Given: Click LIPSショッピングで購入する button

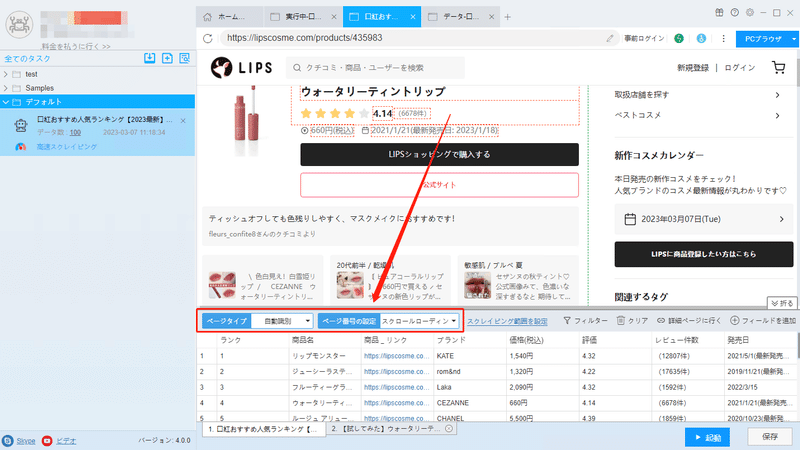Looking at the screenshot, I should pyautogui.click(x=439, y=155).
